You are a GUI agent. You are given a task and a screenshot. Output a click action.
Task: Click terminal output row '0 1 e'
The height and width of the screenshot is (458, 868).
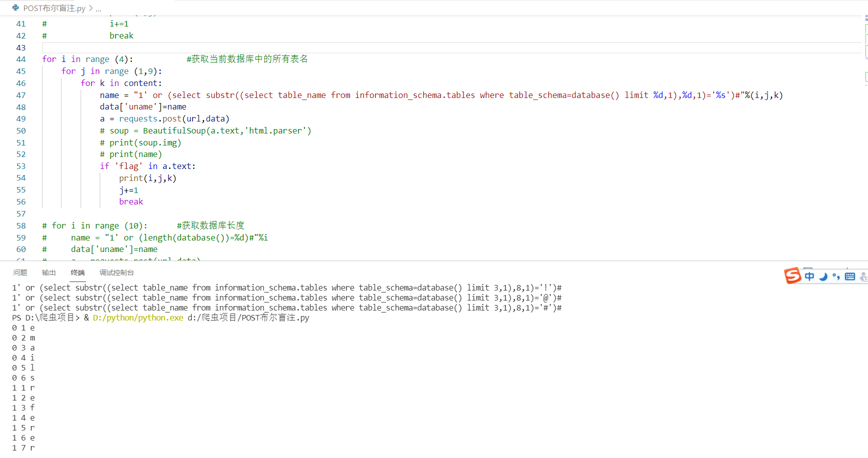click(24, 328)
